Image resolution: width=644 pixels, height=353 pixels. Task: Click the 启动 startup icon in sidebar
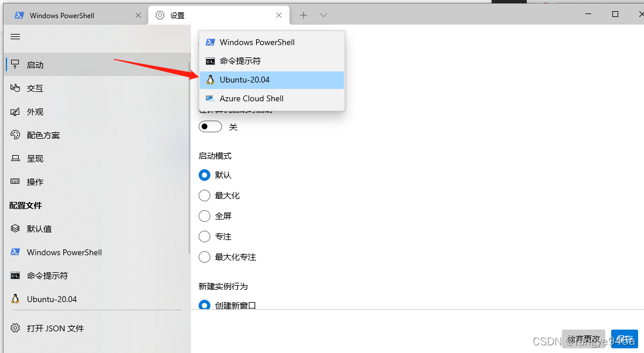[x=15, y=65]
